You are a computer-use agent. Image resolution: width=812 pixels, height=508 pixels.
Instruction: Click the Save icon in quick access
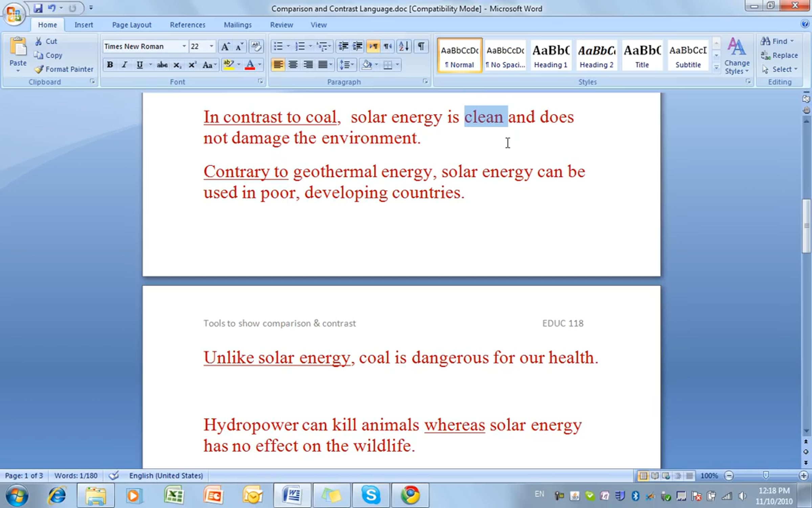38,8
